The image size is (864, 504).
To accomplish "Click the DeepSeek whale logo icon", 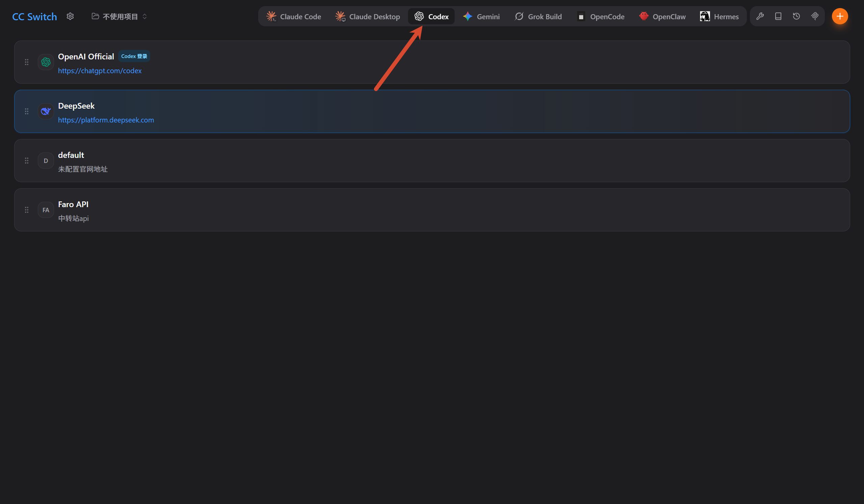I will tap(46, 111).
